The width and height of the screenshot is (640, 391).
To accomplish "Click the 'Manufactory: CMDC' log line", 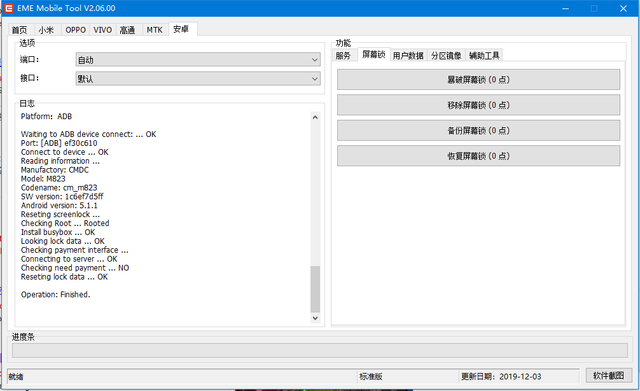I will (x=55, y=170).
